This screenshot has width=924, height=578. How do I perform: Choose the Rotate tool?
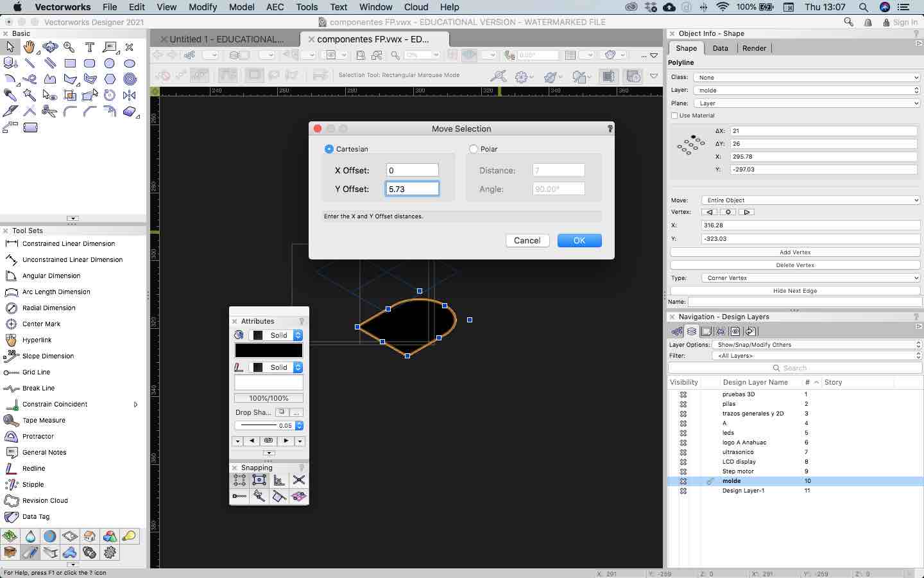[x=110, y=95]
